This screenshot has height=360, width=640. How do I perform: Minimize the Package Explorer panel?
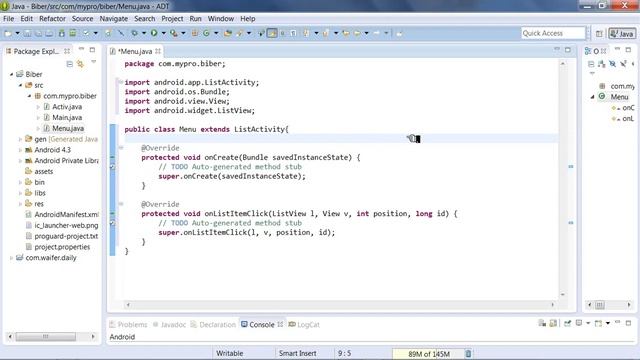pos(81,49)
